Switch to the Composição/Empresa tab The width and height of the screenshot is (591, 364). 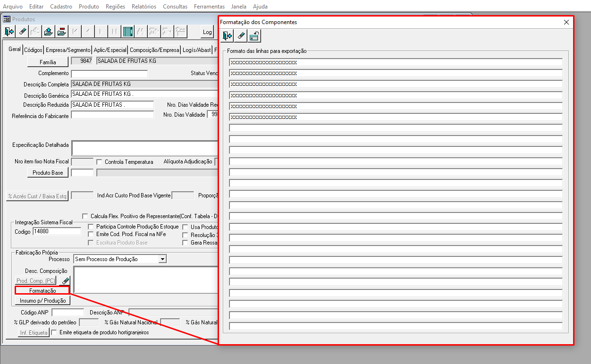coord(154,50)
